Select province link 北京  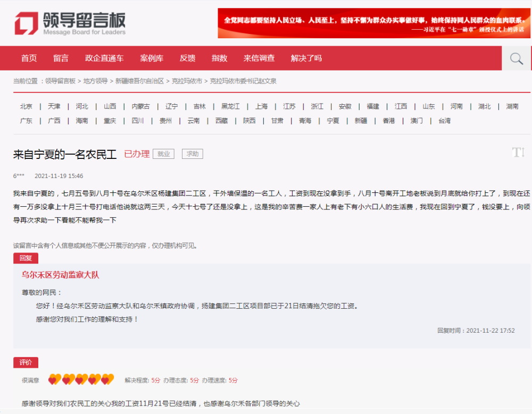click(x=26, y=106)
